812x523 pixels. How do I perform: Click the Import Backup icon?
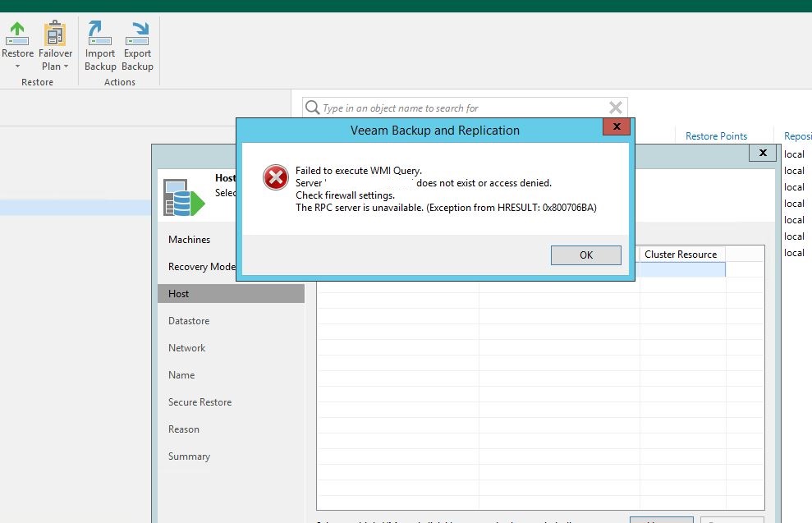100,34
